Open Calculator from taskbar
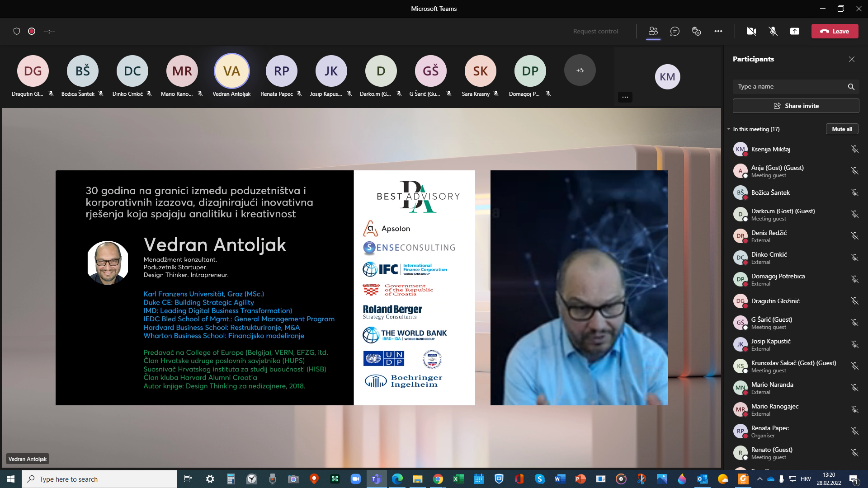This screenshot has height=488, width=868. (x=231, y=479)
